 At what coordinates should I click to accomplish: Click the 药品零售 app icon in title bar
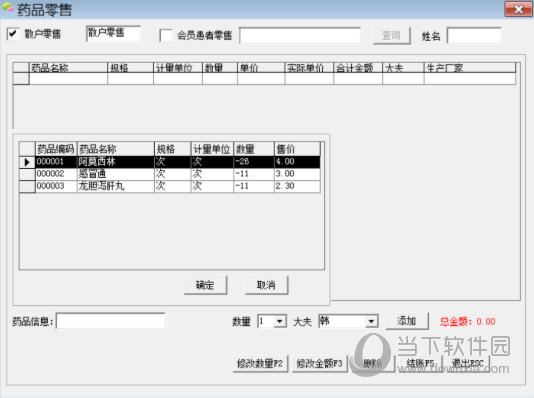coord(8,8)
